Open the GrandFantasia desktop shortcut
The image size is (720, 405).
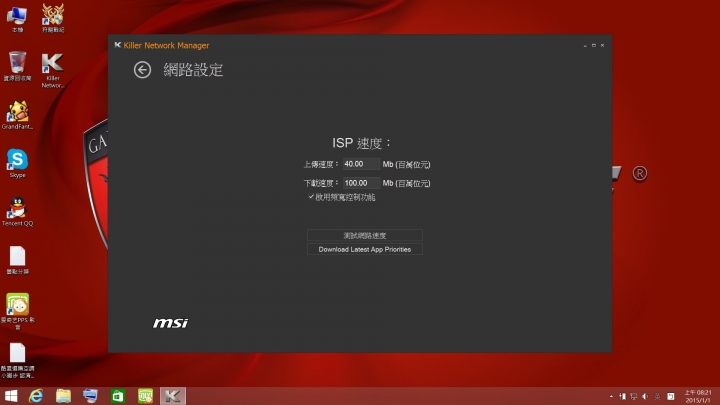(17, 115)
